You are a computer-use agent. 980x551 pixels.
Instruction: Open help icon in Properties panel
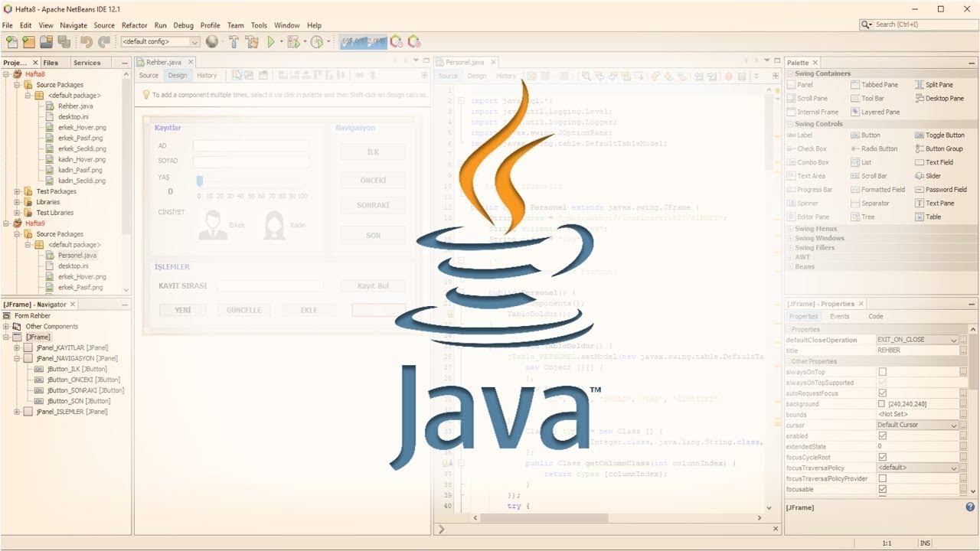click(x=970, y=507)
